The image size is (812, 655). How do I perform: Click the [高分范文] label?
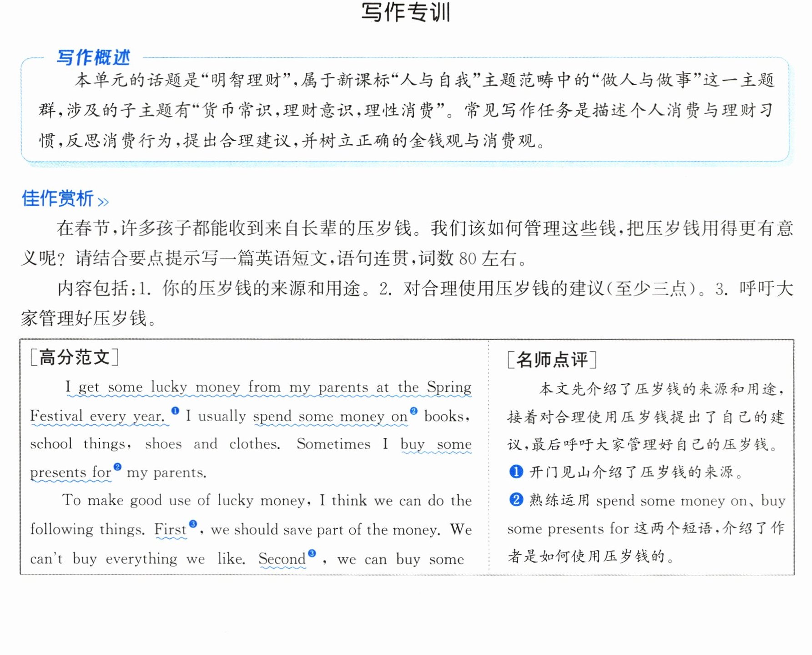tap(75, 357)
